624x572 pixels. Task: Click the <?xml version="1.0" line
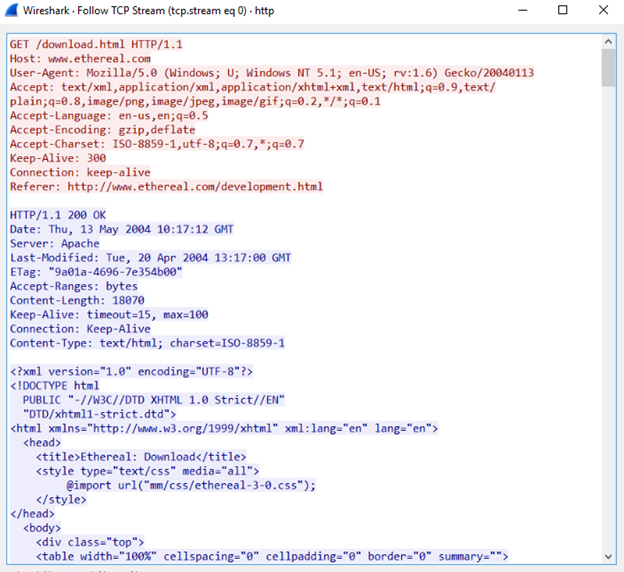click(131, 371)
